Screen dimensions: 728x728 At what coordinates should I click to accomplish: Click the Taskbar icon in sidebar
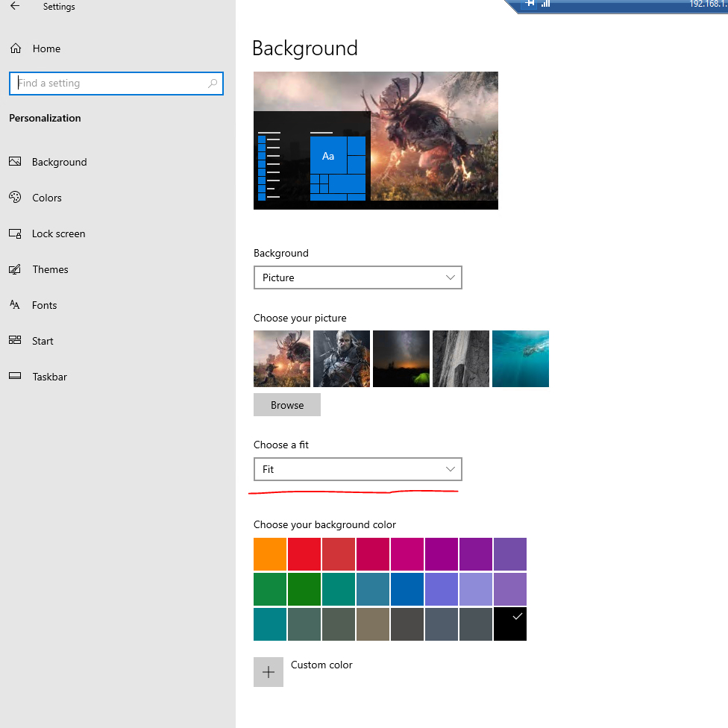tap(15, 376)
